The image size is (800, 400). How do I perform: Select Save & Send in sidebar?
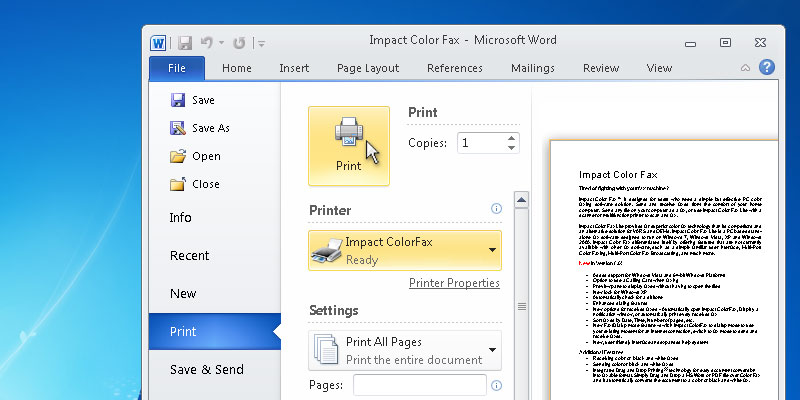207,370
